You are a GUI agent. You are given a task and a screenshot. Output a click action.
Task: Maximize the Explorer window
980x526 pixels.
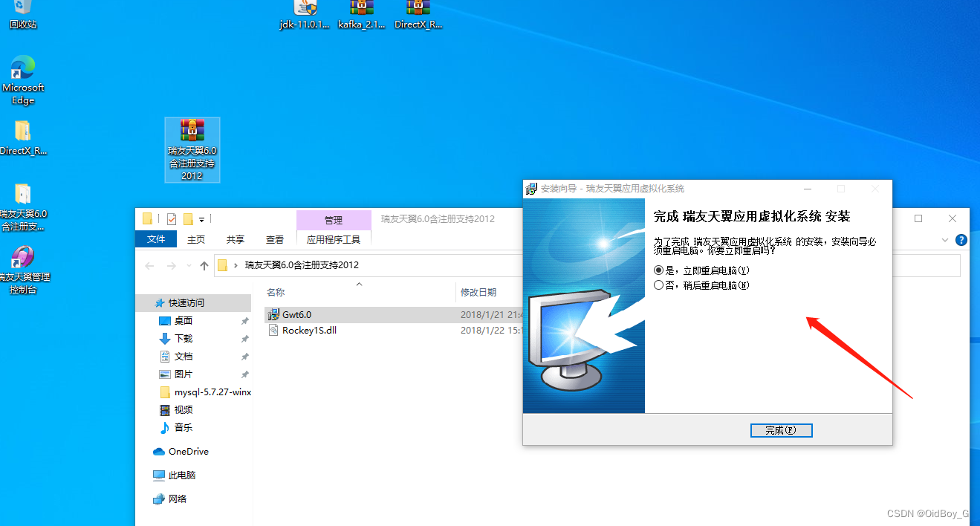(x=918, y=218)
